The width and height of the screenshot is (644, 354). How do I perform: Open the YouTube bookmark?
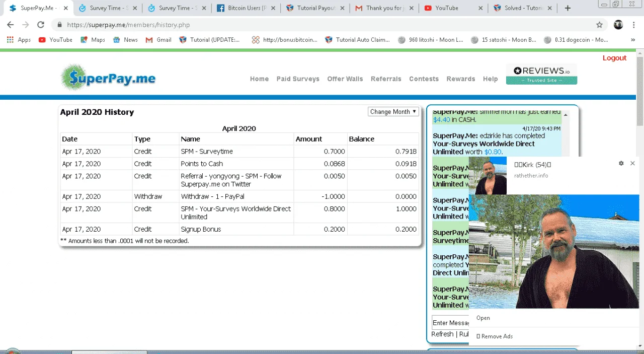pyautogui.click(x=55, y=40)
